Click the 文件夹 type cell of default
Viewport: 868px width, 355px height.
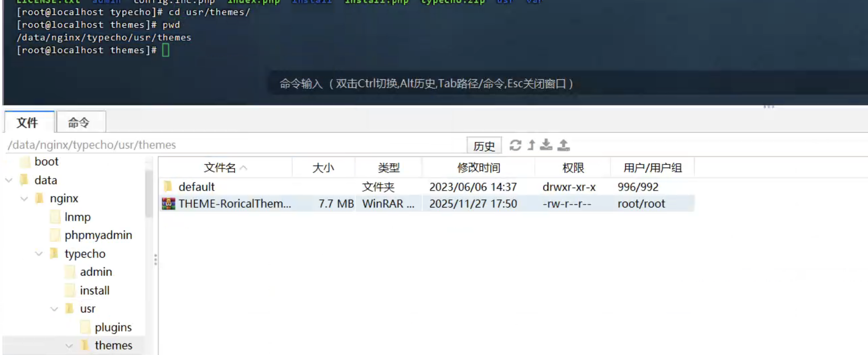[x=378, y=187]
